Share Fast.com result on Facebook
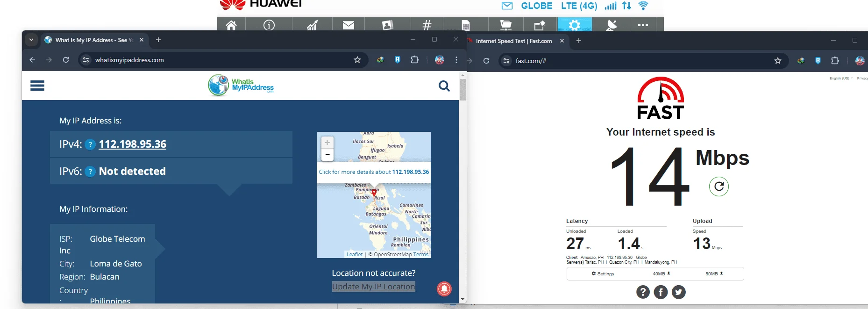Viewport: 868px width, 309px height. [x=661, y=292]
